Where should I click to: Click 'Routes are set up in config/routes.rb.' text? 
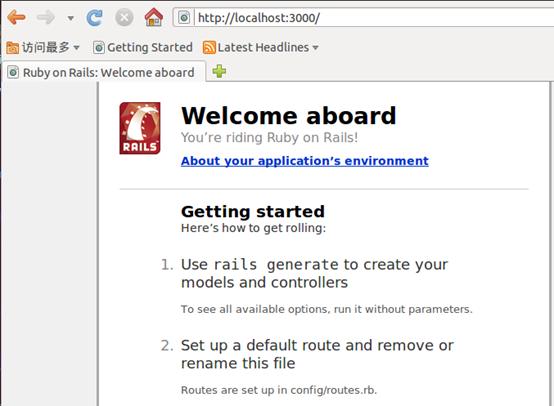tap(279, 390)
